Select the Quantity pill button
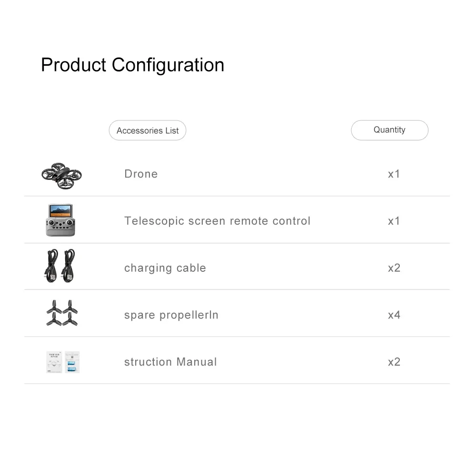The width and height of the screenshot is (476, 476). (389, 130)
